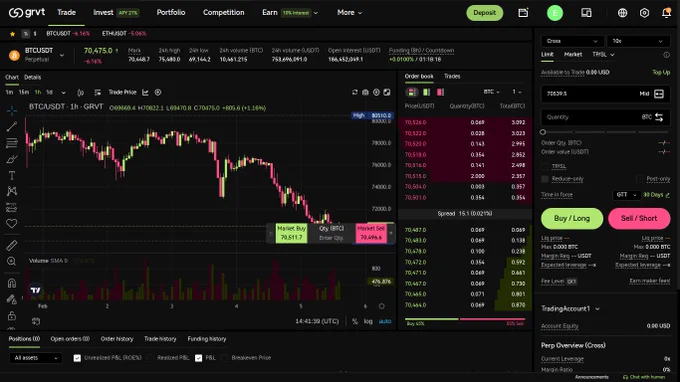Swap quantity unit BTC icon
Viewport: 680px width, 382px height.
click(659, 117)
